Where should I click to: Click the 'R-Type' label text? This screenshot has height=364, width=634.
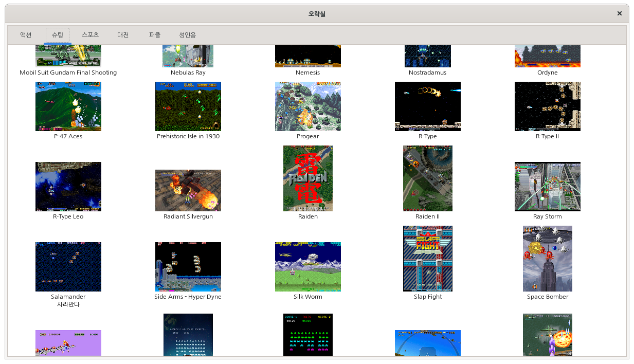click(428, 136)
